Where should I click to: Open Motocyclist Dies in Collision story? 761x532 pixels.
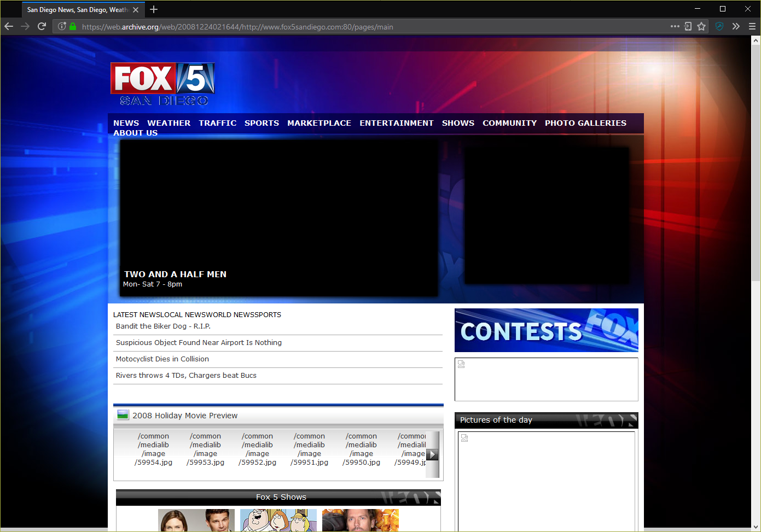point(162,359)
